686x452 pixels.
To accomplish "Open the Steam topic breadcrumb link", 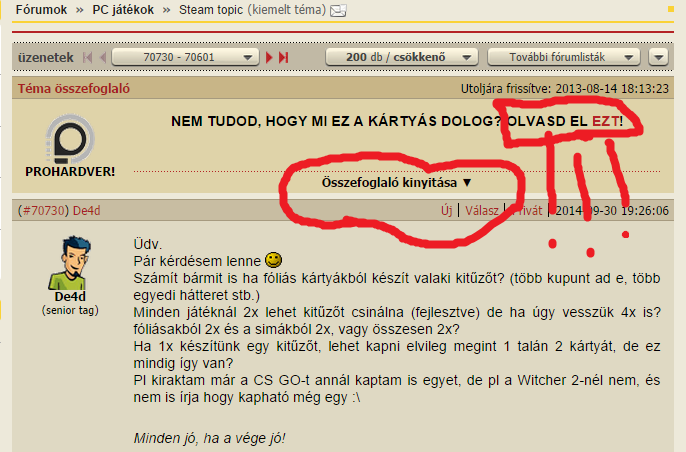I will 211,10.
